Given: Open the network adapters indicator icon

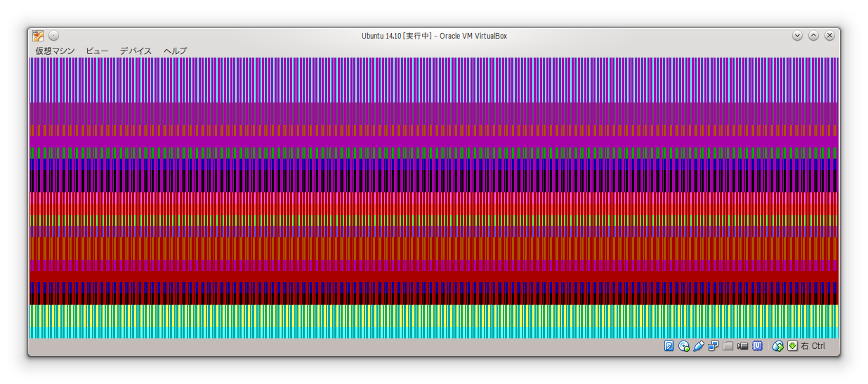Looking at the screenshot, I should [714, 346].
